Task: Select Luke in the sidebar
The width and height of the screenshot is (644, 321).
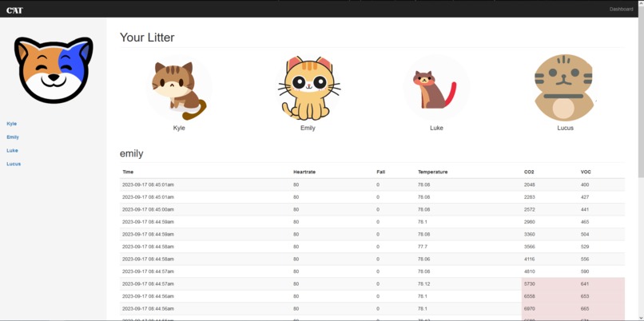Action: coord(12,150)
